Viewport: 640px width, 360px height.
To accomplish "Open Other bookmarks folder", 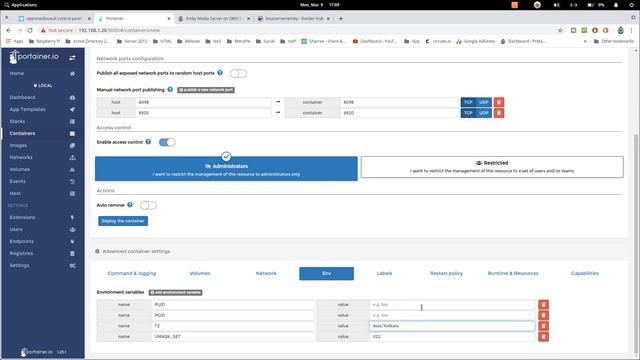I will [x=613, y=41].
